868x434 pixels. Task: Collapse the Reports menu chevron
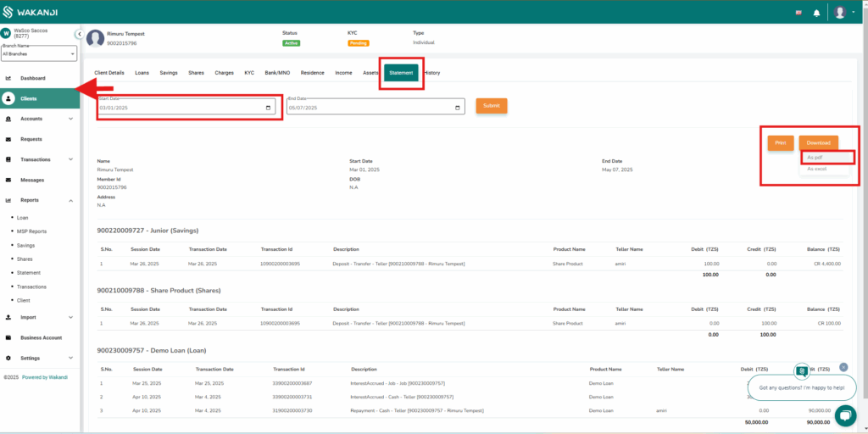pyautogui.click(x=71, y=200)
